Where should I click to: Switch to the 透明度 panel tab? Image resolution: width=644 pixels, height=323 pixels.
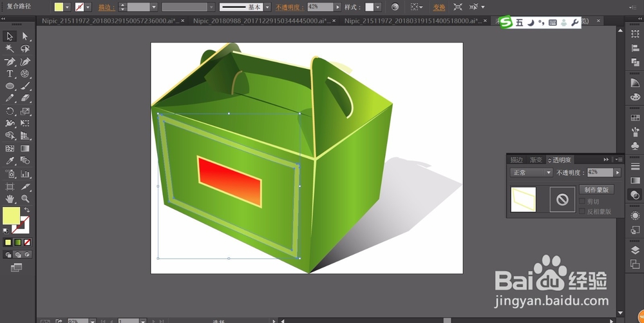(x=560, y=160)
